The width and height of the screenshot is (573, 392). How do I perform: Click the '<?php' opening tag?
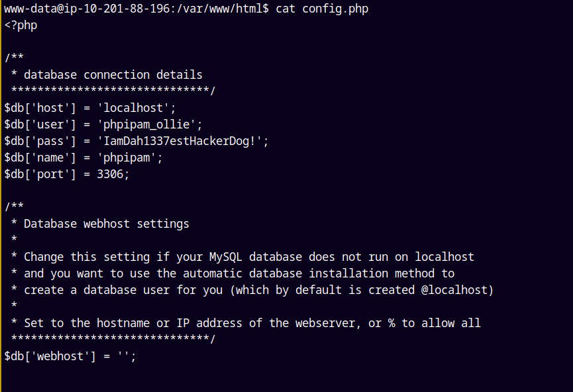[x=21, y=25]
